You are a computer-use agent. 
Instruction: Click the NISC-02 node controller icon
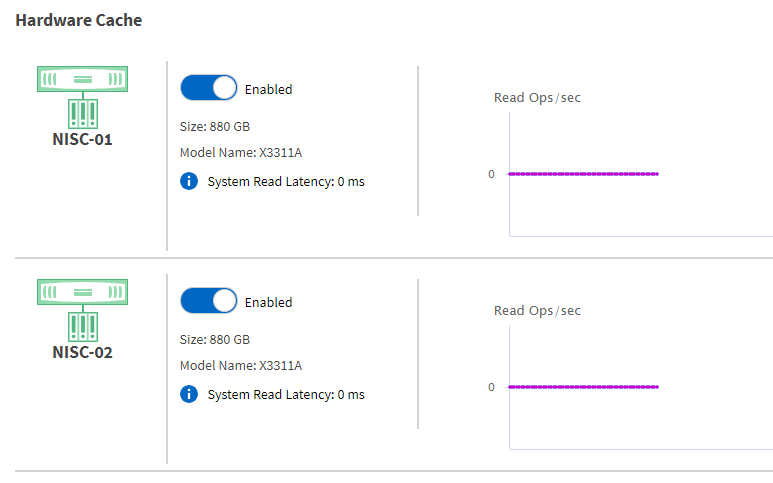point(82,310)
